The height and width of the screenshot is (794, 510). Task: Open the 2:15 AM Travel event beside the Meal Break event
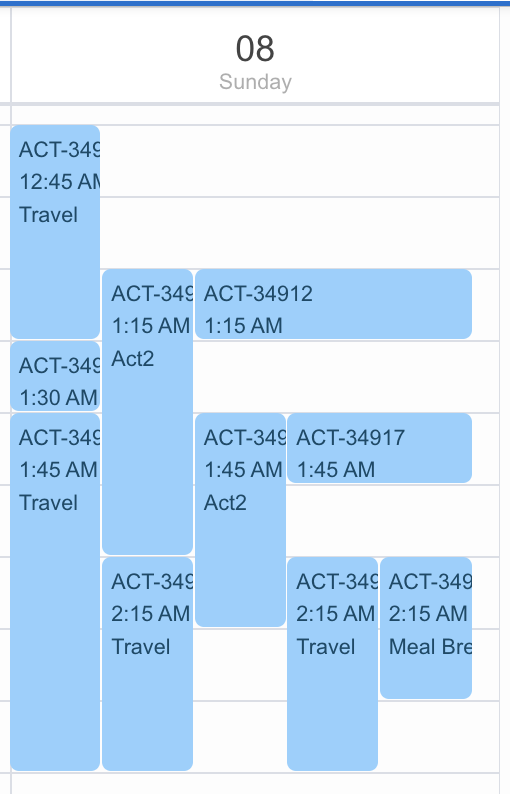point(332,664)
